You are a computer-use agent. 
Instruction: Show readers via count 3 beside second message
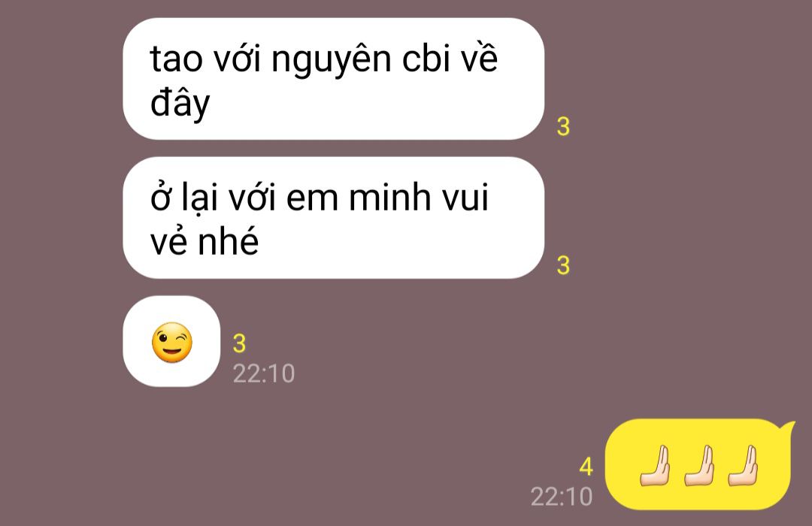(x=563, y=265)
